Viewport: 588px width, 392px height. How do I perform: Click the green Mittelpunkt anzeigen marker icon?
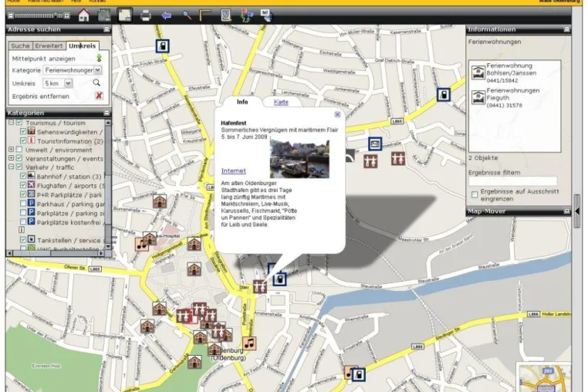(x=99, y=58)
